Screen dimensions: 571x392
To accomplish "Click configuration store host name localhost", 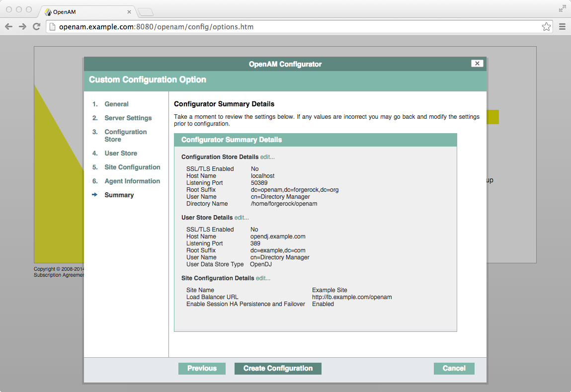I will click(x=262, y=176).
